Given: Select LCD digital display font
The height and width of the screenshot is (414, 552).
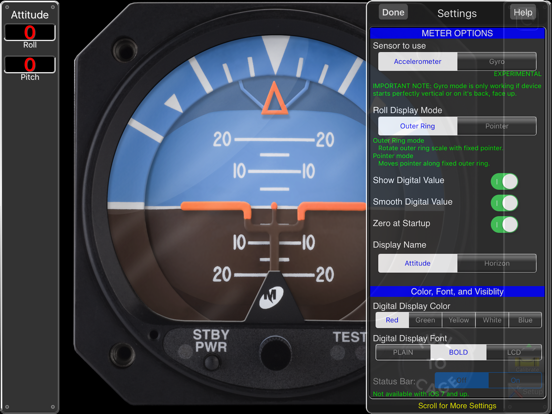Looking at the screenshot, I should pyautogui.click(x=514, y=352).
